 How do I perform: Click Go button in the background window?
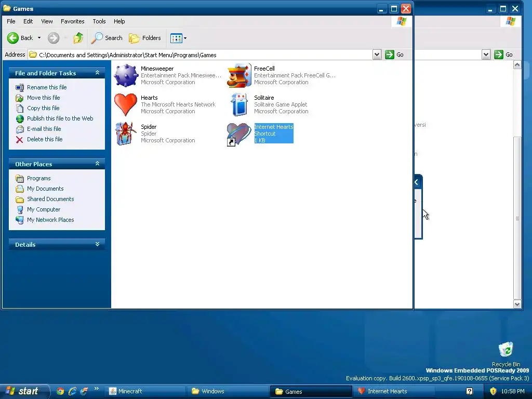point(503,55)
